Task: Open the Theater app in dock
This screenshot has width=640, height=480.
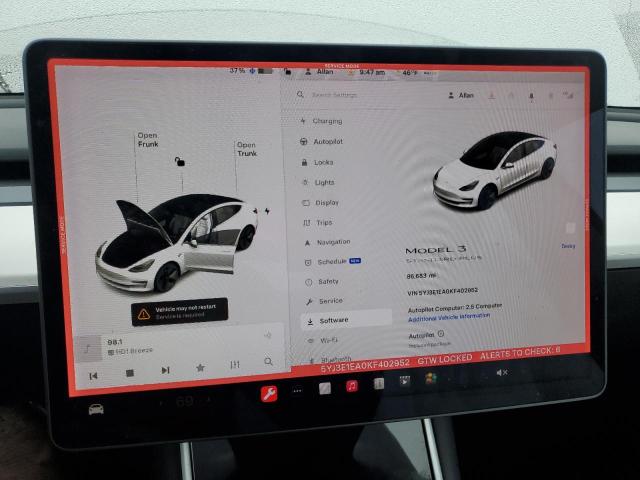Action: (x=405, y=382)
